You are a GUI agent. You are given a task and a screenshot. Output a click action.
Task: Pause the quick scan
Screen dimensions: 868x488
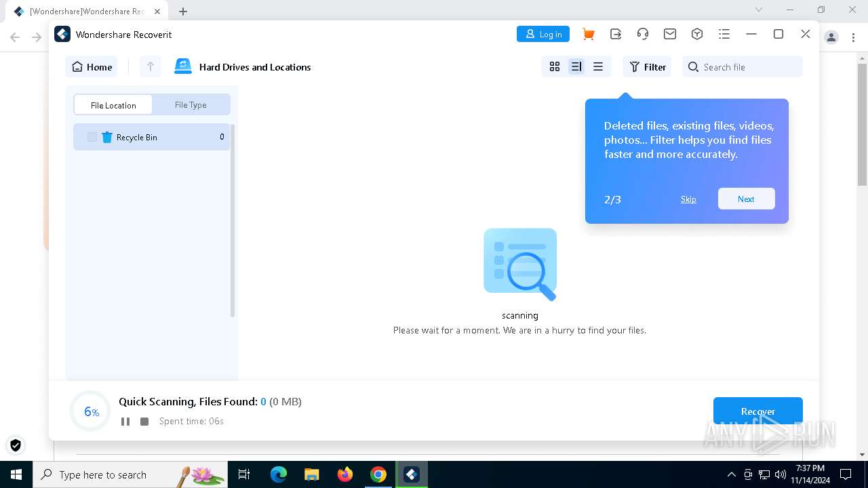coord(125,422)
